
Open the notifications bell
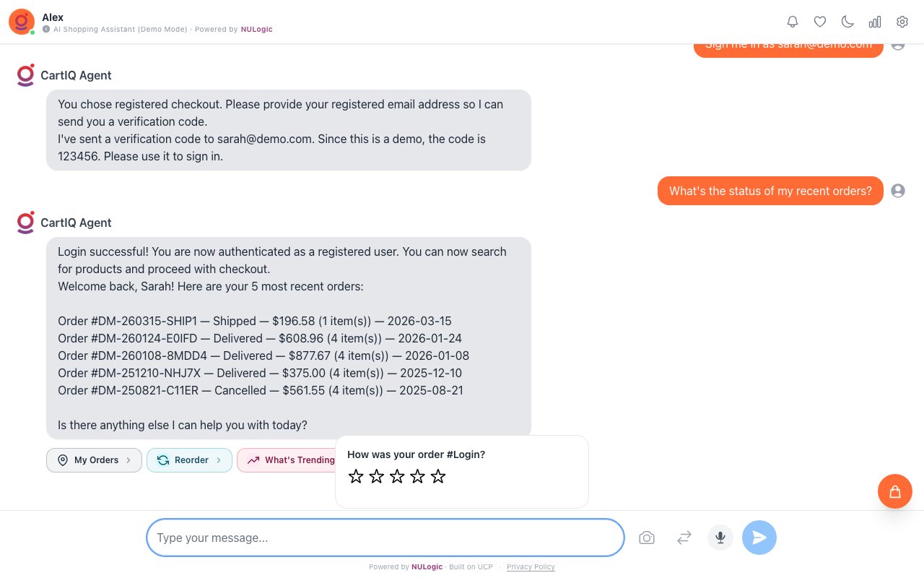[793, 22]
